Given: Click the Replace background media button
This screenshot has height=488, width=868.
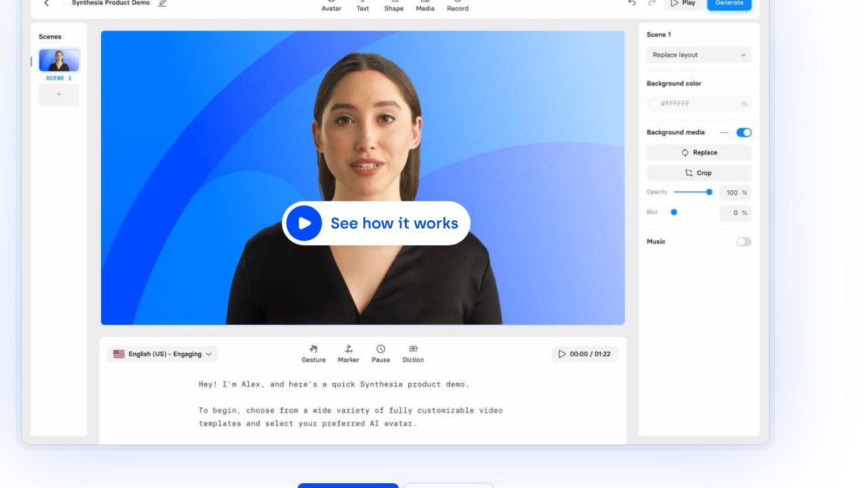Looking at the screenshot, I should click(x=698, y=152).
